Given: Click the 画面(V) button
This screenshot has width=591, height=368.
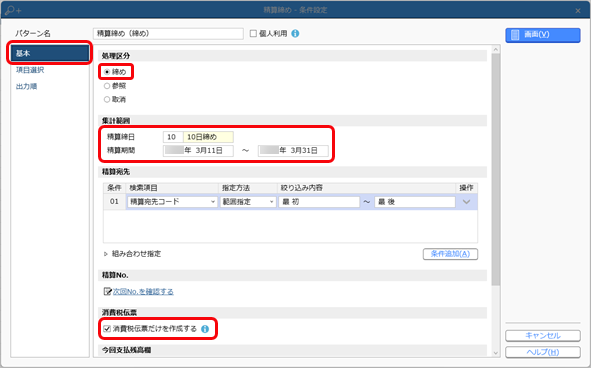Looking at the screenshot, I should click(543, 35).
